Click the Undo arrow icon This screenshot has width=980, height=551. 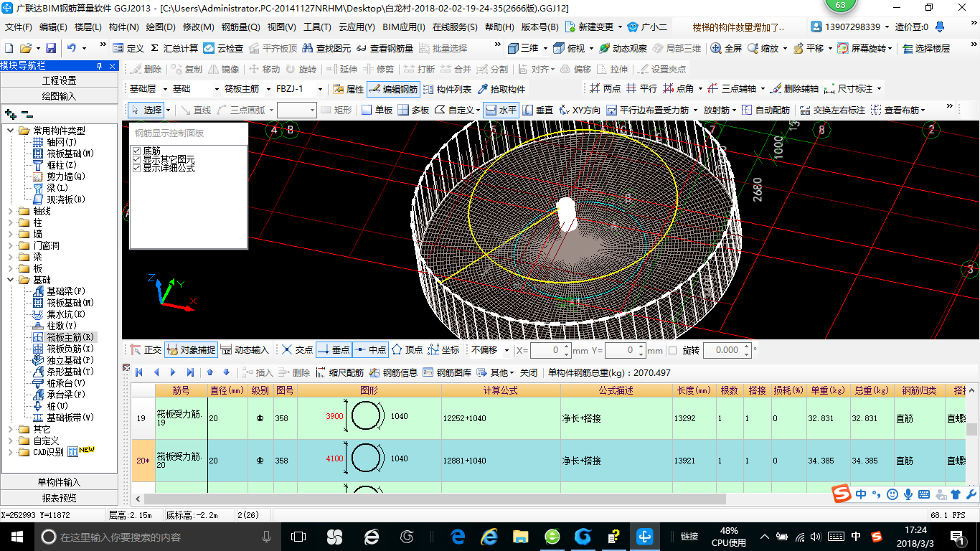click(72, 48)
